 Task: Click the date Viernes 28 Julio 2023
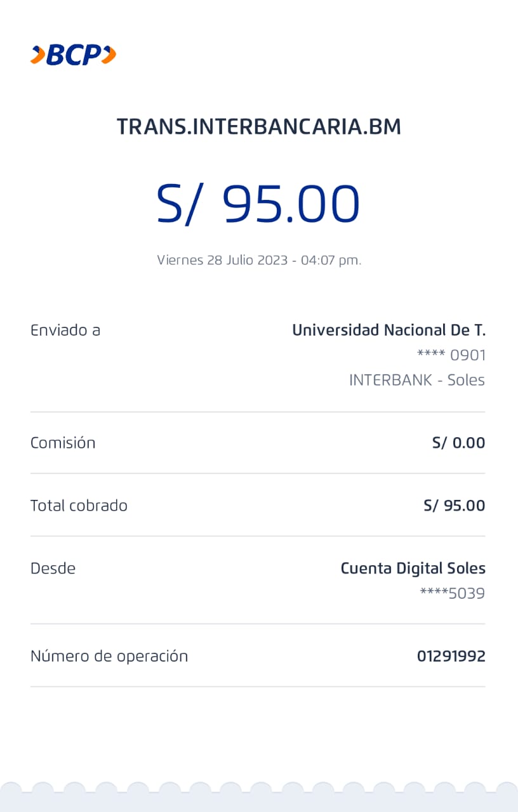(x=259, y=260)
